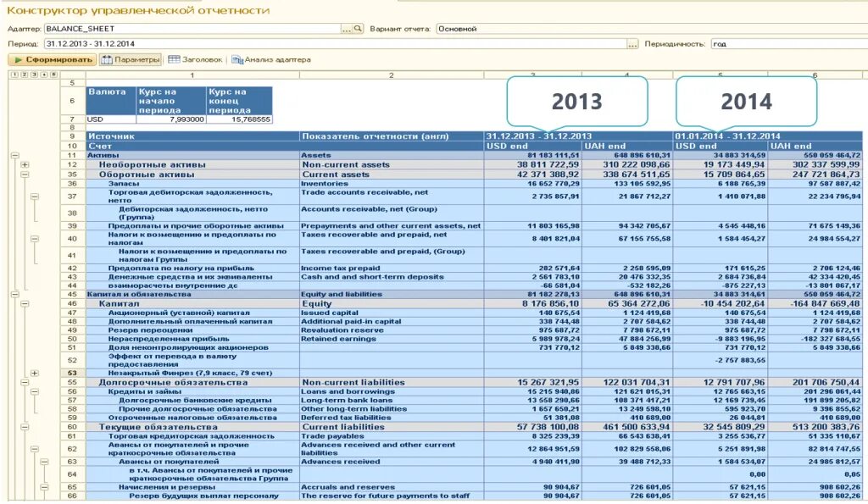Image resolution: width=868 pixels, height=504 pixels.
Task: Click Показатель отчетности (англ) header
Action: [x=392, y=136]
